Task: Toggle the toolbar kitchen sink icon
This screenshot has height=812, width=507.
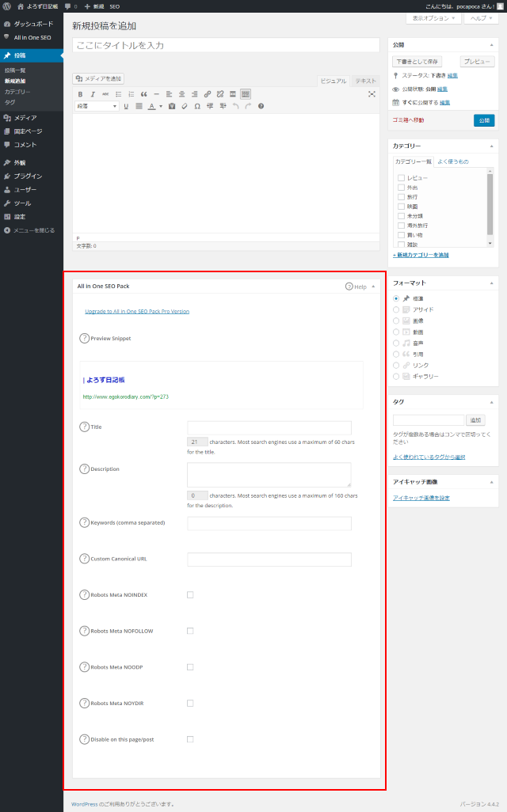Action: 246,94
